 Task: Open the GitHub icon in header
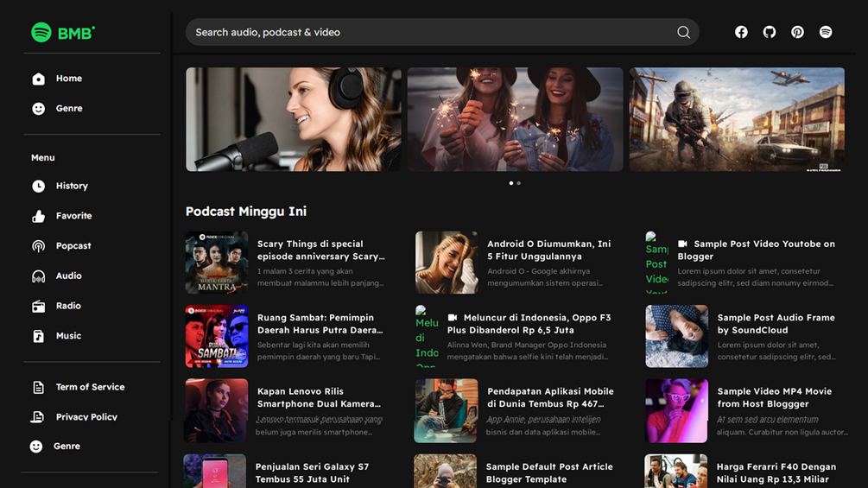pos(770,32)
